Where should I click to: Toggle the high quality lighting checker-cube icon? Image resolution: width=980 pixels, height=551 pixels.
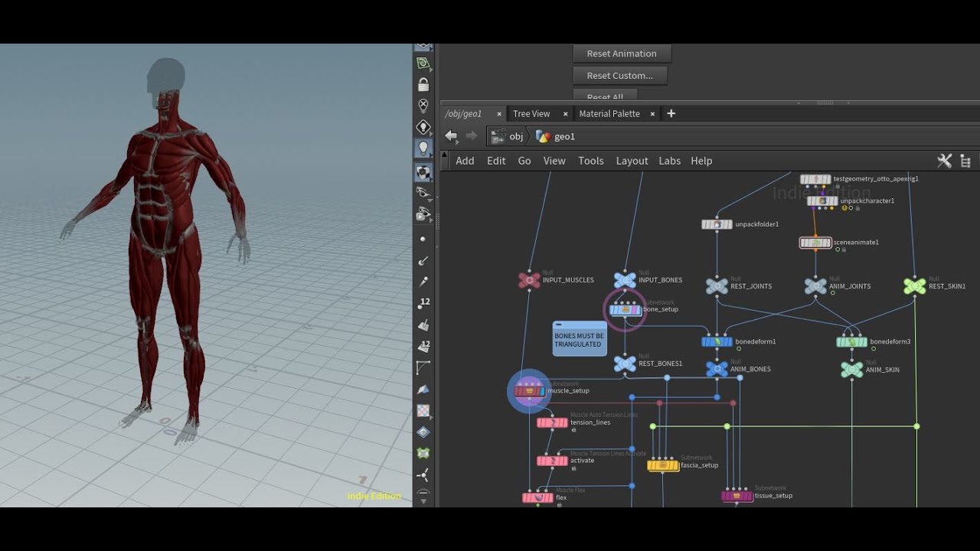point(423,171)
